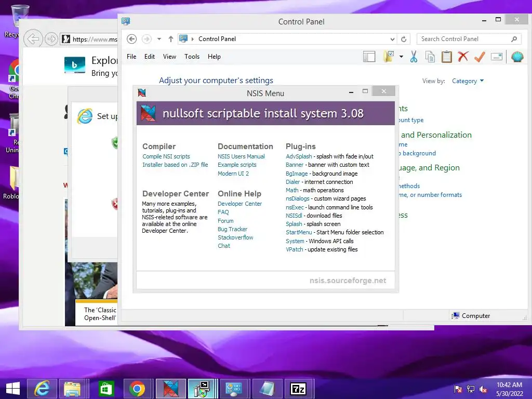Image resolution: width=532 pixels, height=399 pixels.
Task: Switch to NSIS taskbar button
Action: tap(170, 388)
